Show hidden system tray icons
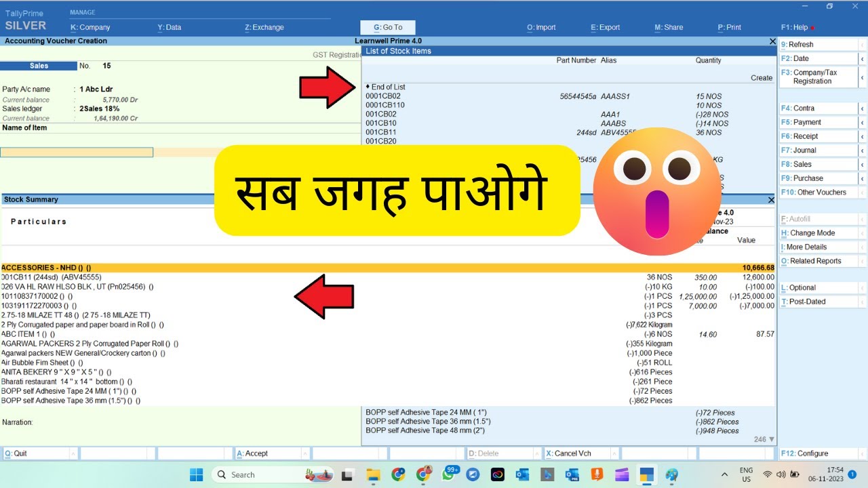This screenshot has width=868, height=488. click(x=724, y=474)
